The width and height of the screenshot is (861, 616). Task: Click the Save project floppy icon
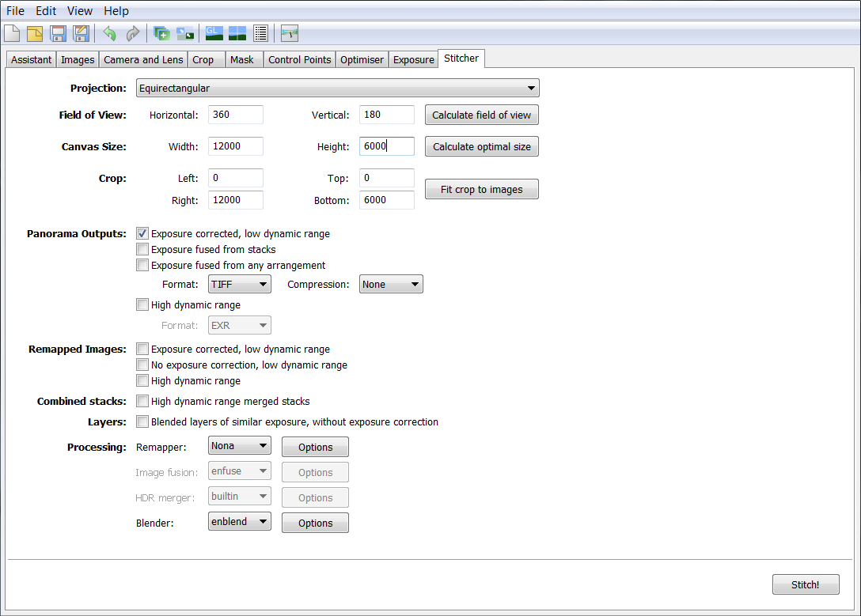[x=59, y=33]
